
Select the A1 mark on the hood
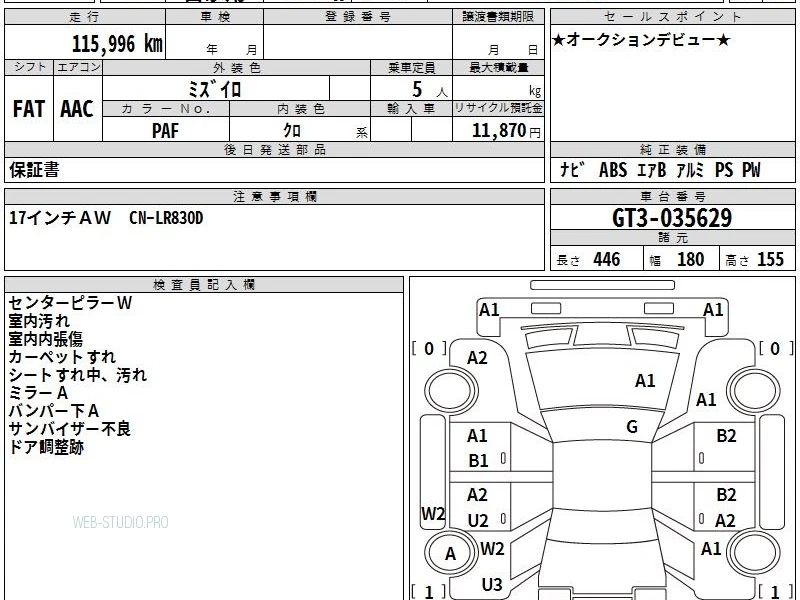(x=645, y=381)
